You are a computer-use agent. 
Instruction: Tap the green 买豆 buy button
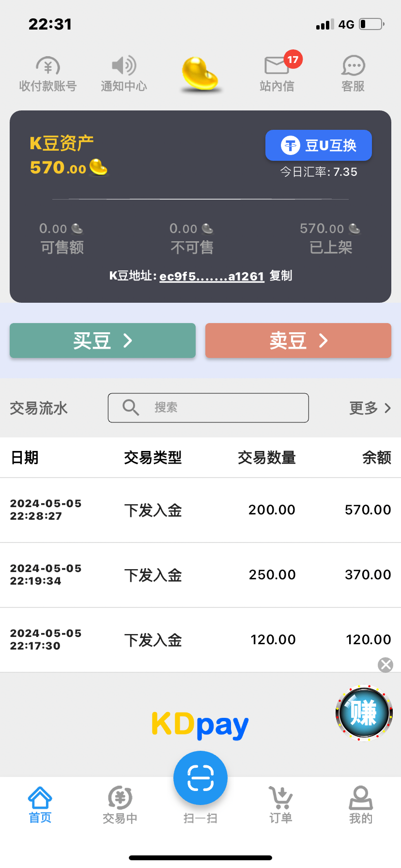coord(103,341)
